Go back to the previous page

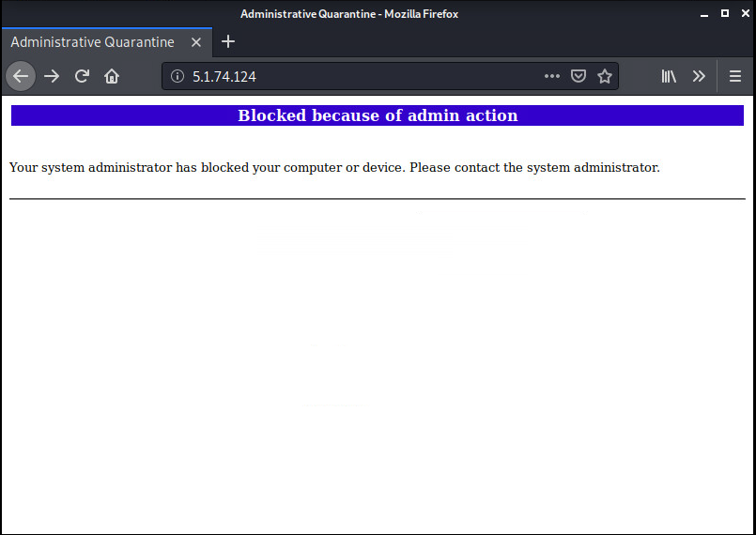(x=21, y=76)
